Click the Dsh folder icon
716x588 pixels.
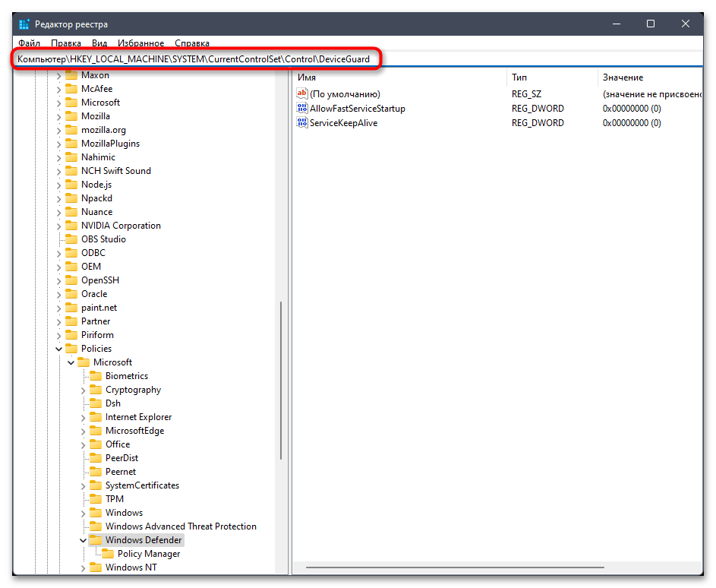click(96, 403)
